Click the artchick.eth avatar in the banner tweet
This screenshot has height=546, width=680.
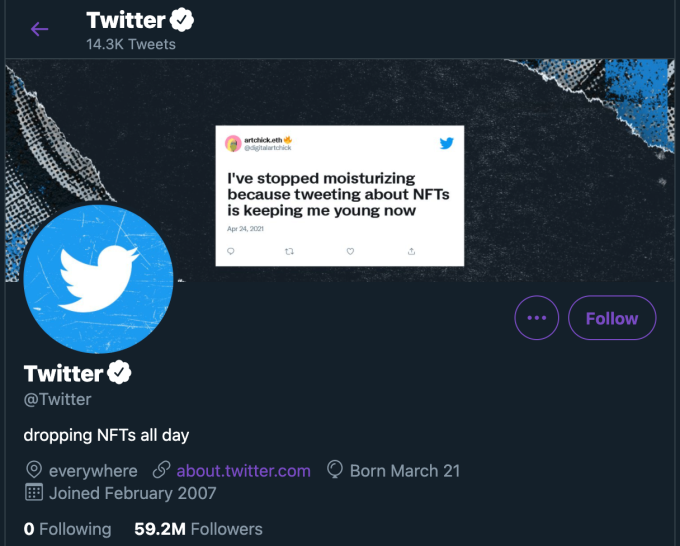pos(233,143)
